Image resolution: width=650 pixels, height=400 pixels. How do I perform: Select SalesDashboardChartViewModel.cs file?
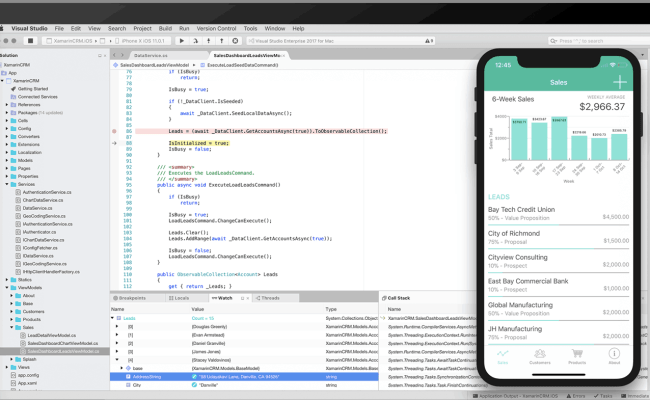pos(63,343)
